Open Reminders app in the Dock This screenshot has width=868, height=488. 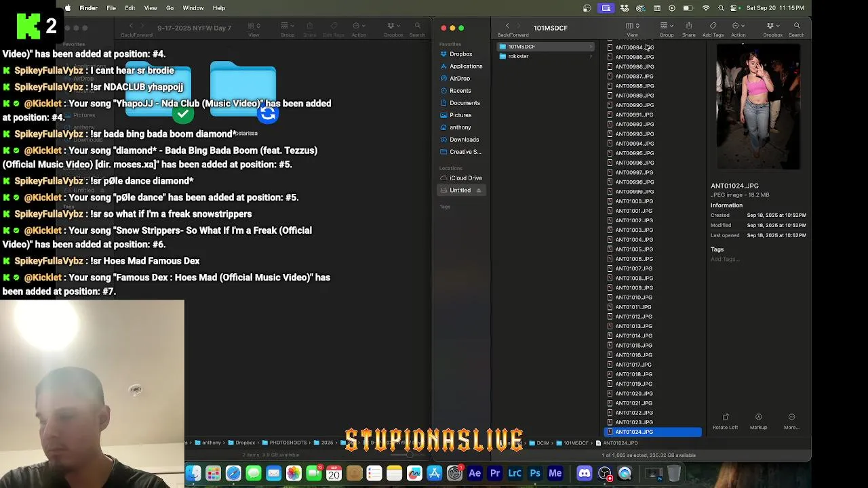374,473
